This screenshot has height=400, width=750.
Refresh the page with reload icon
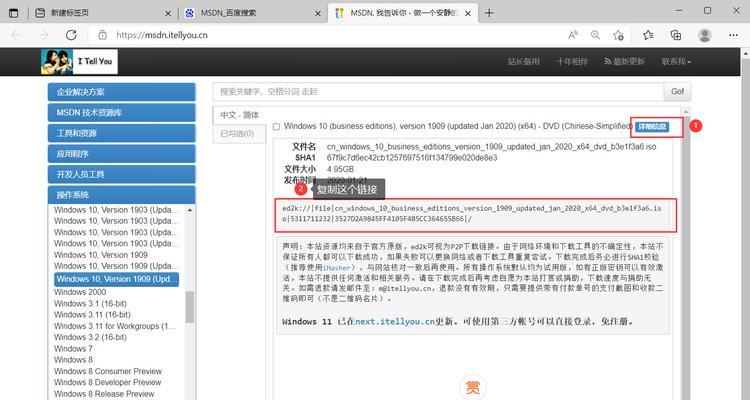click(x=71, y=35)
